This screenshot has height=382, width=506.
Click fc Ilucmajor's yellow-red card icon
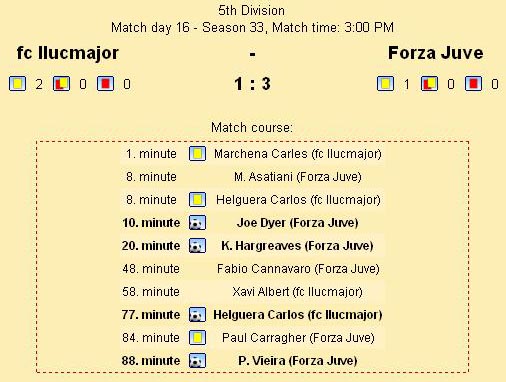click(61, 83)
